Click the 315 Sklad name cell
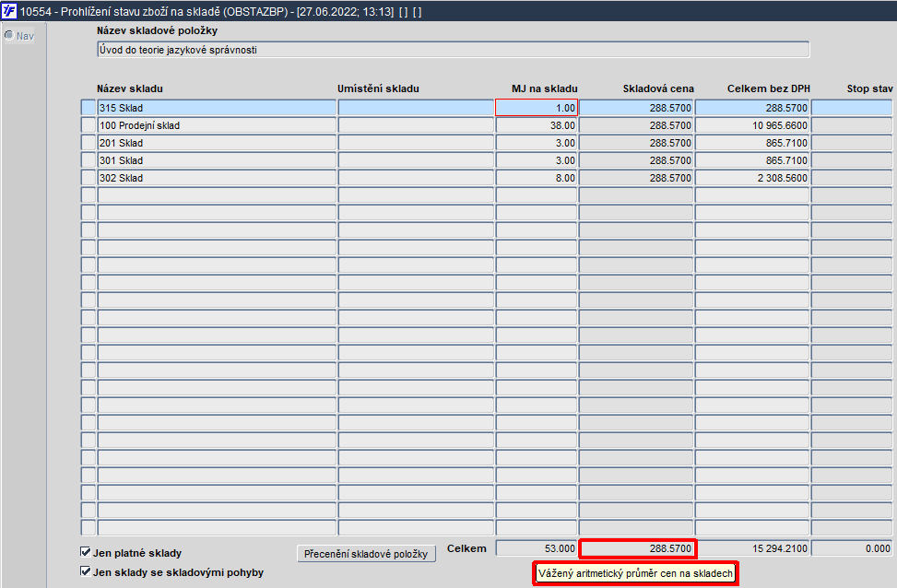Image resolution: width=897 pixels, height=588 pixels. [x=217, y=108]
